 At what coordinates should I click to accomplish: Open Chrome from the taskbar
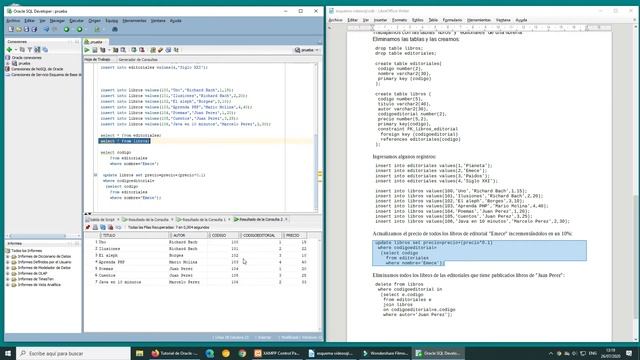[242, 353]
